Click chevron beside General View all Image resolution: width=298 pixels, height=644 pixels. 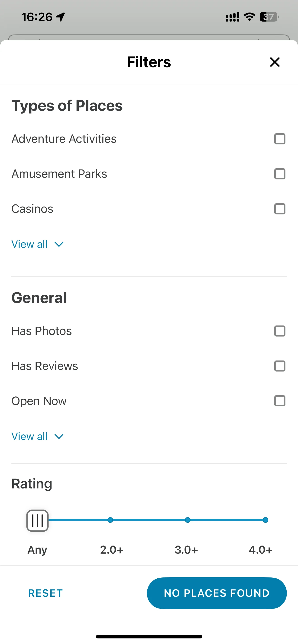[x=59, y=437]
